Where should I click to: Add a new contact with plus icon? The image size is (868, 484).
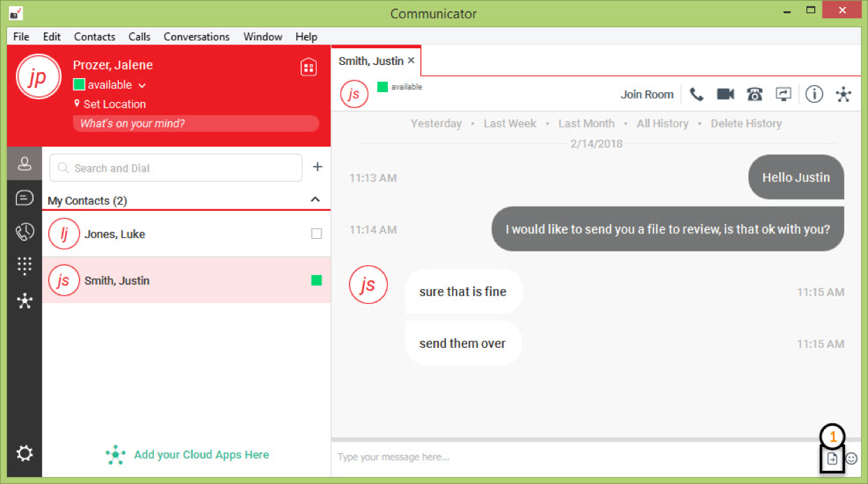click(317, 167)
